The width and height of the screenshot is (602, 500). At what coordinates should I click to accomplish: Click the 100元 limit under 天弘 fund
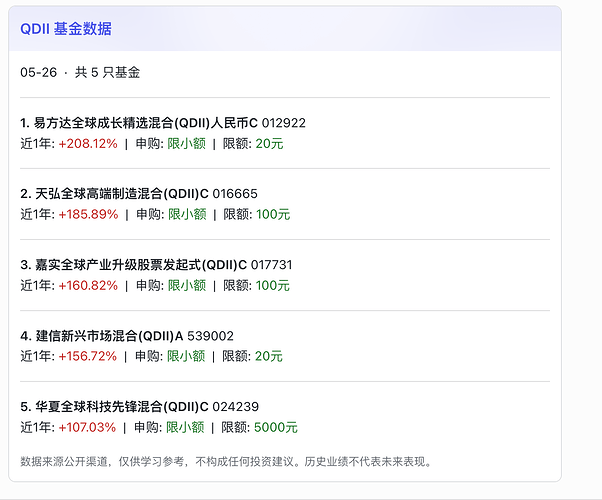(x=273, y=214)
